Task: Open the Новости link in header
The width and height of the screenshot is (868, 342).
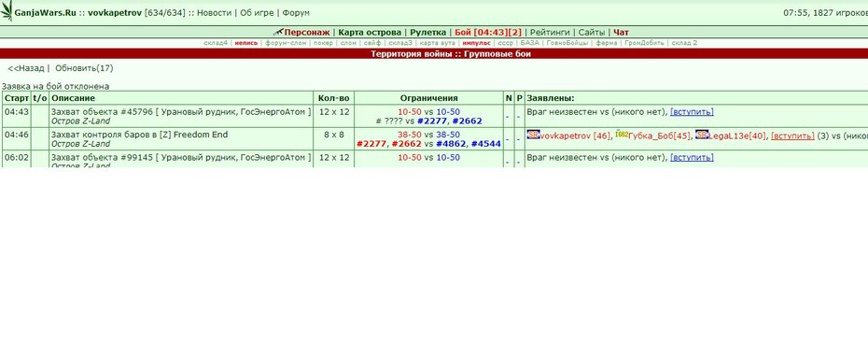Action: (x=215, y=12)
